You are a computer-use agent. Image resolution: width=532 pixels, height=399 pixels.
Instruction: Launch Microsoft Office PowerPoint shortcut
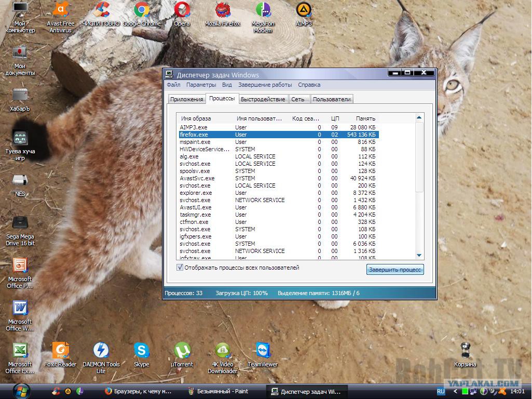[x=20, y=273]
